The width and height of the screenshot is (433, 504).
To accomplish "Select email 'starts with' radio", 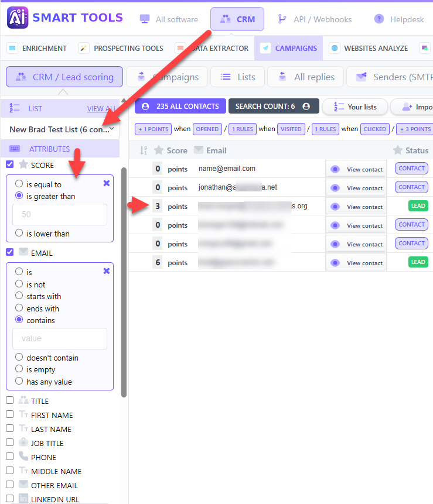I will click(x=19, y=296).
